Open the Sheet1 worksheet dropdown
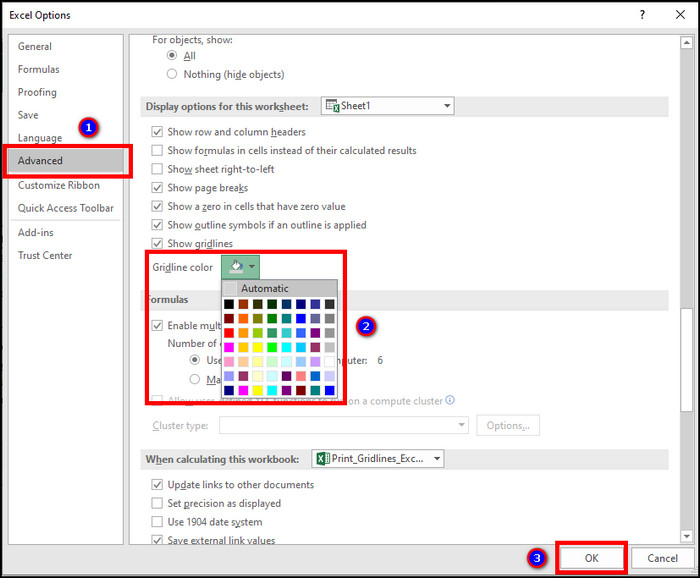The width and height of the screenshot is (700, 578). click(388, 106)
